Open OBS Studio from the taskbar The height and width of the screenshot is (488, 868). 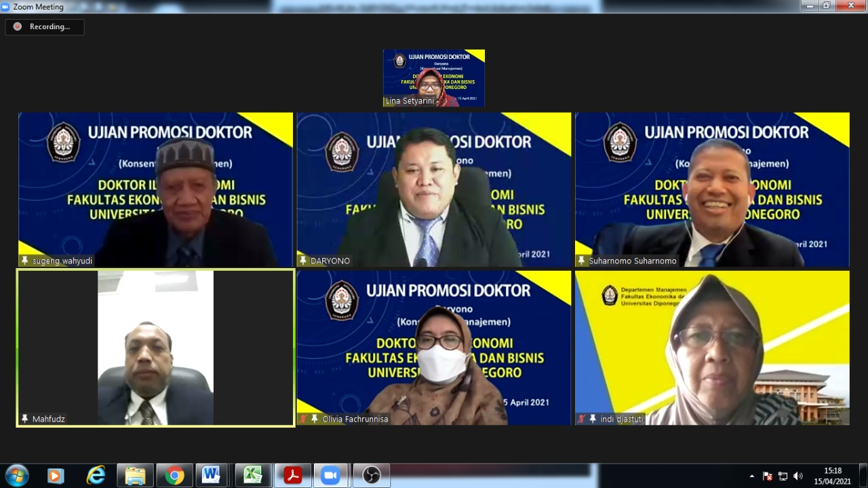(x=371, y=476)
